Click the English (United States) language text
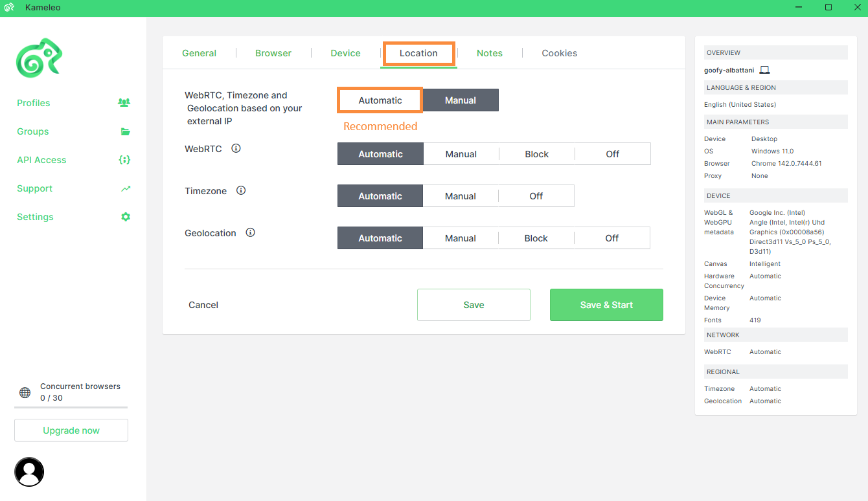868x501 pixels. [740, 104]
